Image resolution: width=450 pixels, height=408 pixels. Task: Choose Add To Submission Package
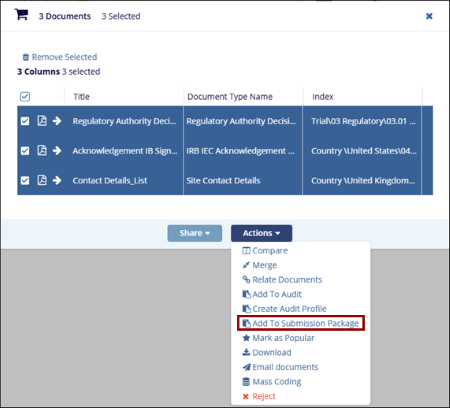[301, 323]
